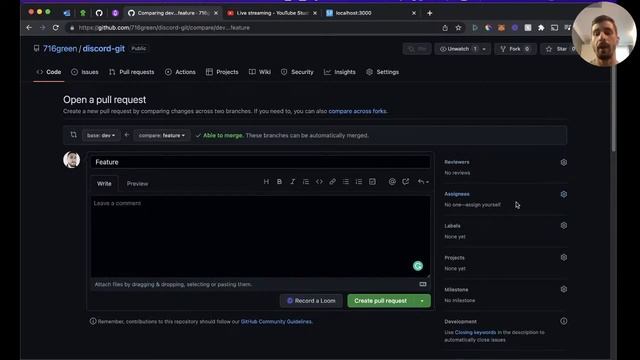Open Unwatch notifications dropdown arrow
This screenshot has width=640, height=360.
tap(484, 49)
